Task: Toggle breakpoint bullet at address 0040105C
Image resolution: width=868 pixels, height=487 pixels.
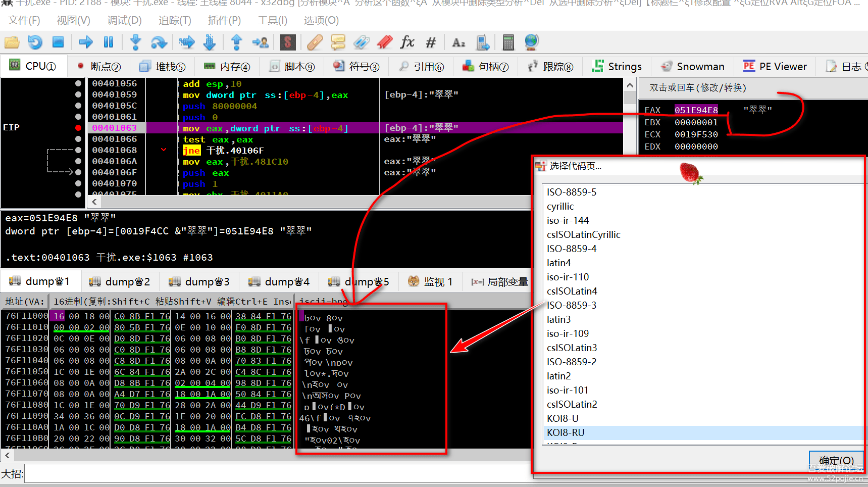Action: tap(78, 106)
